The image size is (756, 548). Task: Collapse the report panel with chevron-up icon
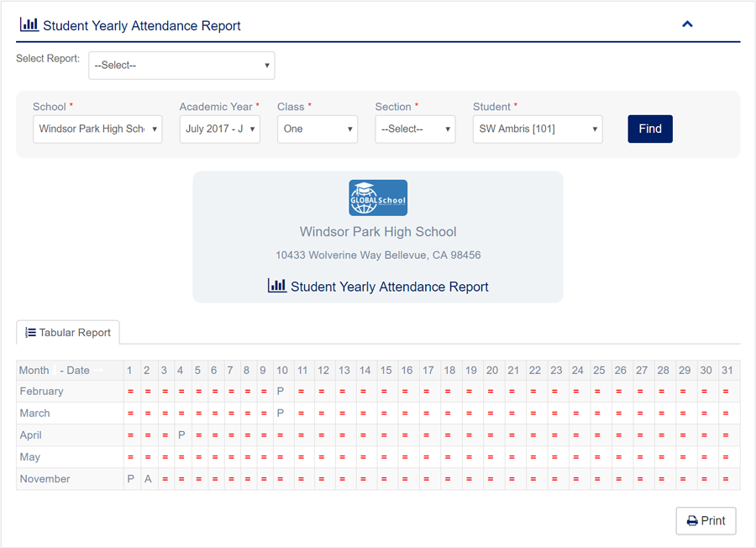pos(687,24)
